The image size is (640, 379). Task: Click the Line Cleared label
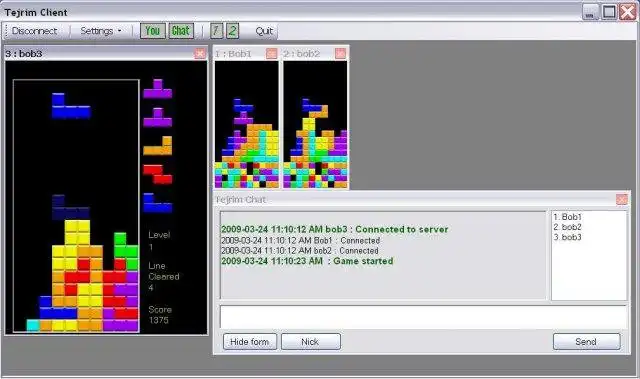coord(164,271)
